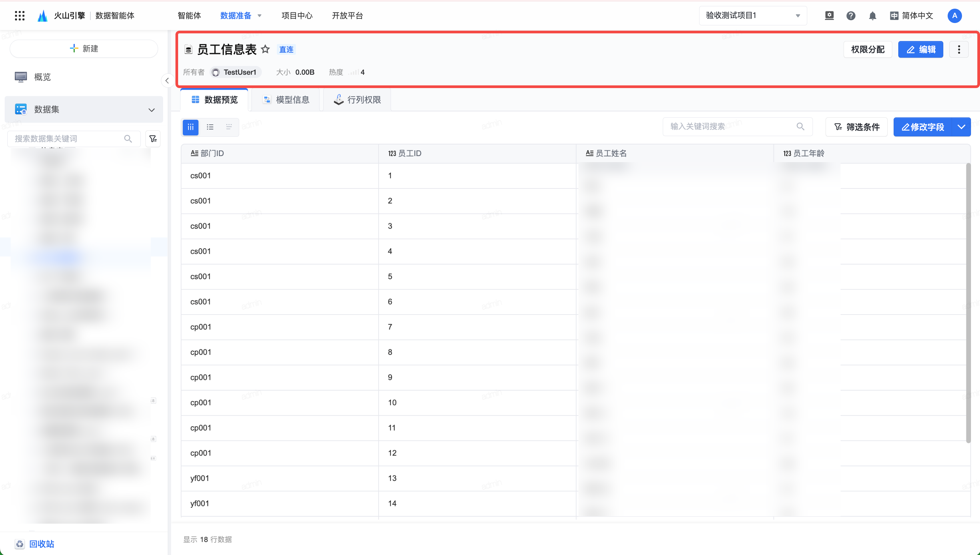980x555 pixels.
Task: Collapse the 数据集 section chevron
Action: [x=151, y=110]
